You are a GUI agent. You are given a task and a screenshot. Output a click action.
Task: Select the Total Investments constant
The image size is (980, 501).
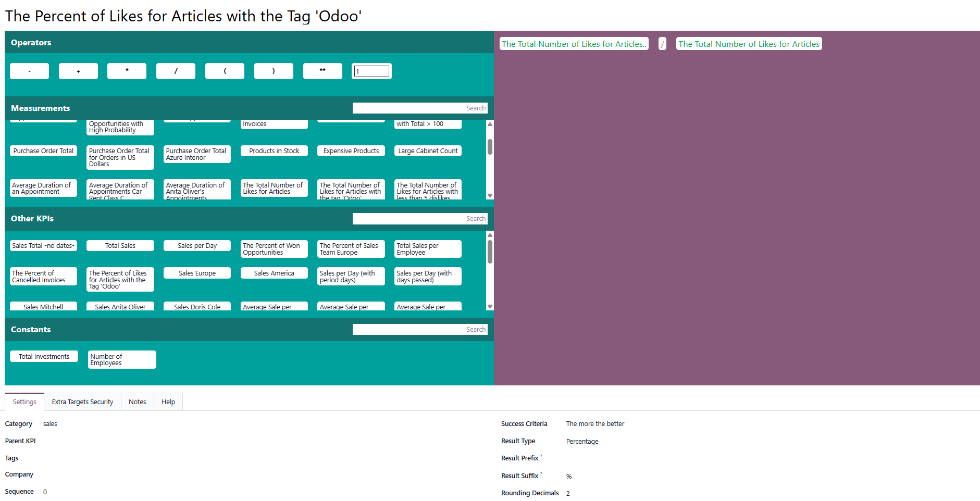(x=44, y=357)
